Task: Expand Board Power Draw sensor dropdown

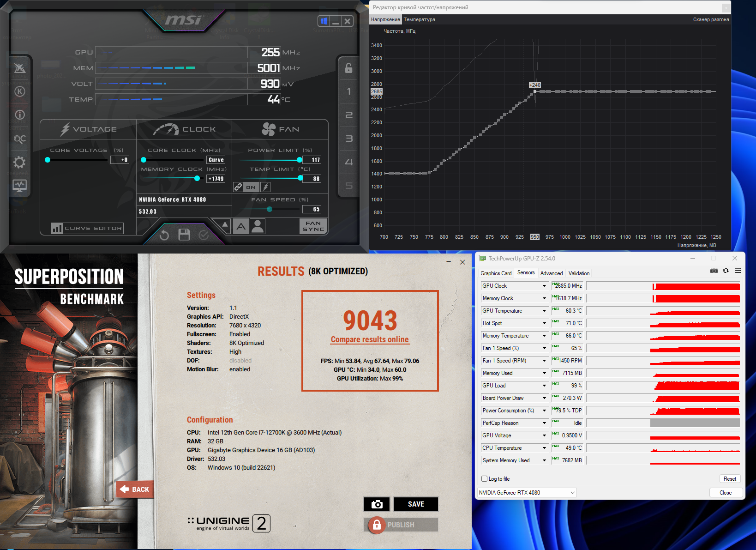Action: click(544, 398)
